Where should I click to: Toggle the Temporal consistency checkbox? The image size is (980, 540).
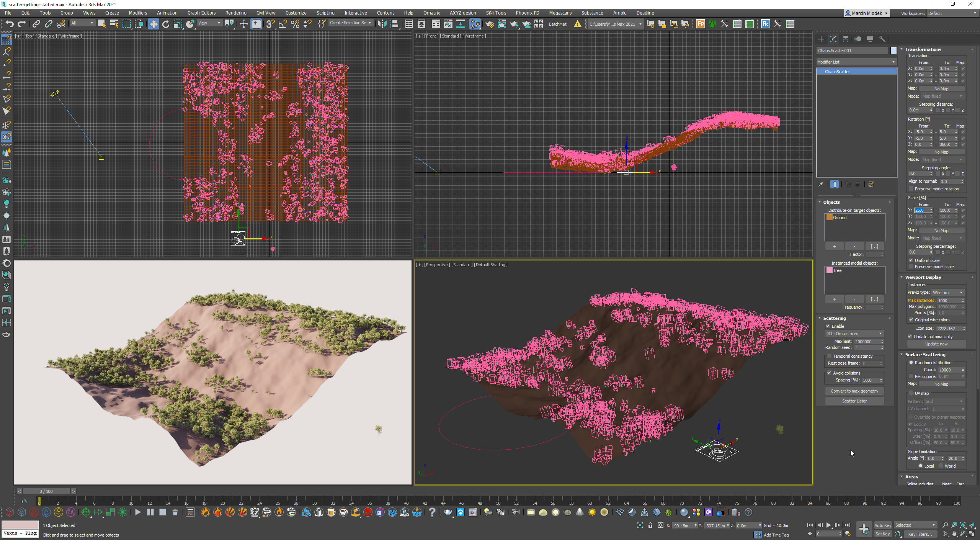(x=829, y=356)
